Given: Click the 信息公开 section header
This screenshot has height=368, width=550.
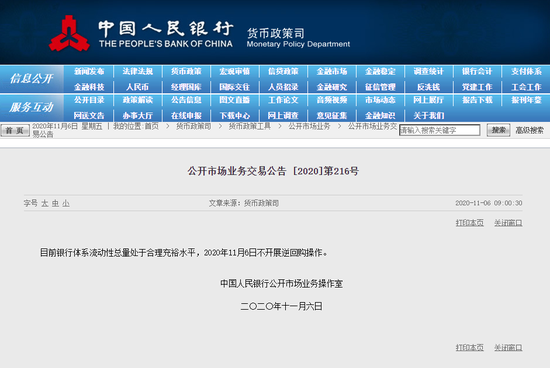Looking at the screenshot, I should pyautogui.click(x=32, y=79).
